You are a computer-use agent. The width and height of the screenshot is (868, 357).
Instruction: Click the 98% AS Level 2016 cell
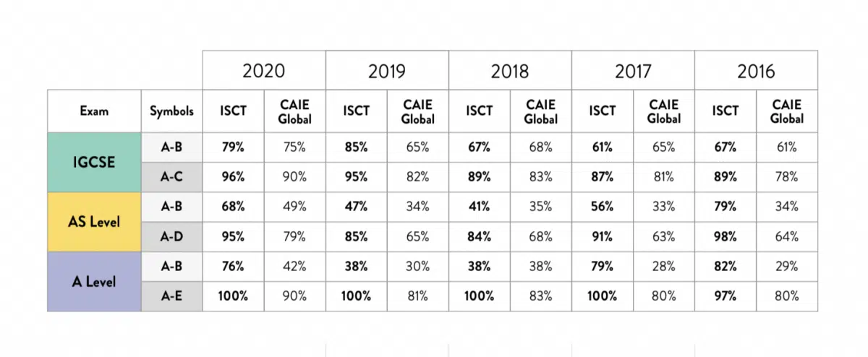[x=726, y=236]
